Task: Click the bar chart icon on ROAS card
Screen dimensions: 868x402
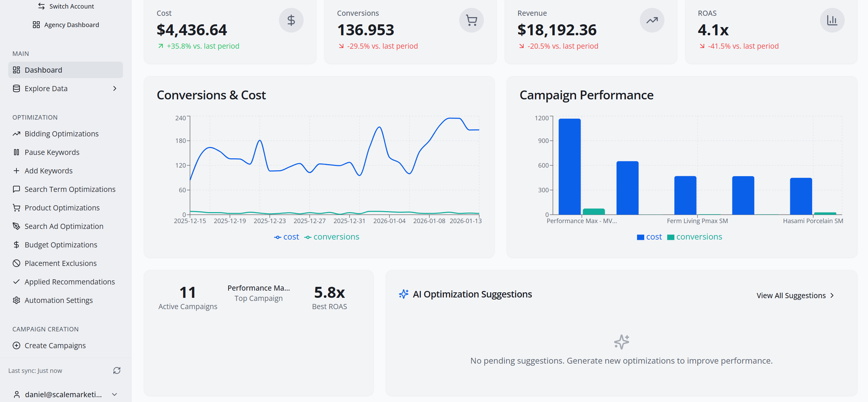Action: tap(832, 20)
